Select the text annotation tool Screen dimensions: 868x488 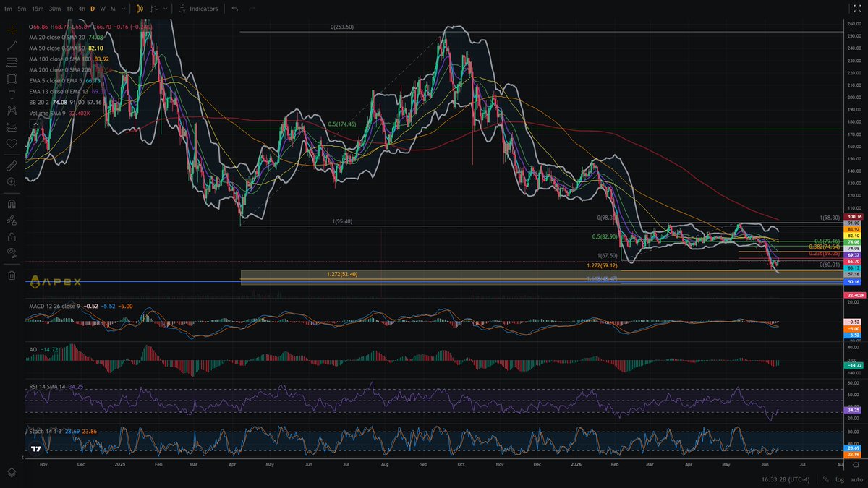12,95
